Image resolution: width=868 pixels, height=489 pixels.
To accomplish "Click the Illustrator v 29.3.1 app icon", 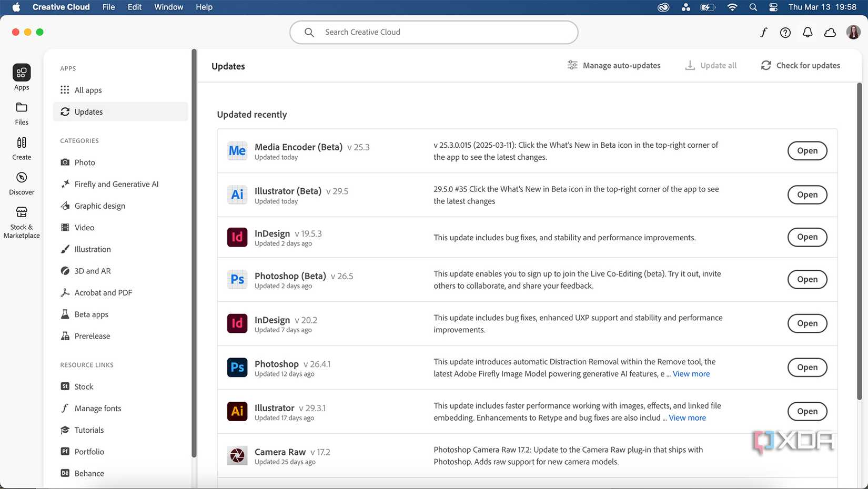I will [237, 411].
